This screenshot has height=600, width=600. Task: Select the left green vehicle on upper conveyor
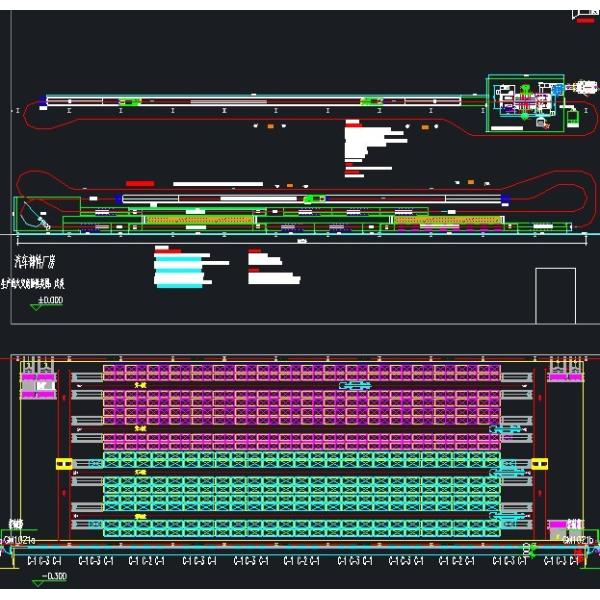(x=130, y=101)
